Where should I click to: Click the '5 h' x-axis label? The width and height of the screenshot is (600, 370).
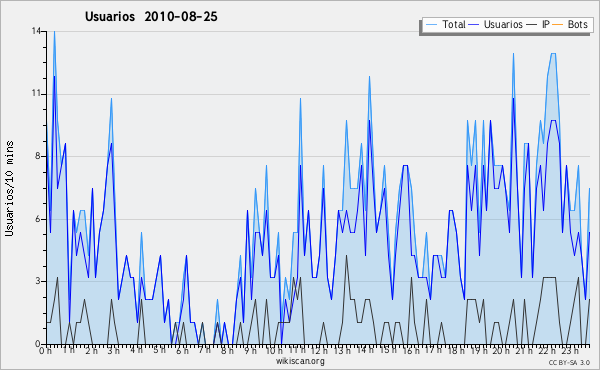click(x=159, y=350)
